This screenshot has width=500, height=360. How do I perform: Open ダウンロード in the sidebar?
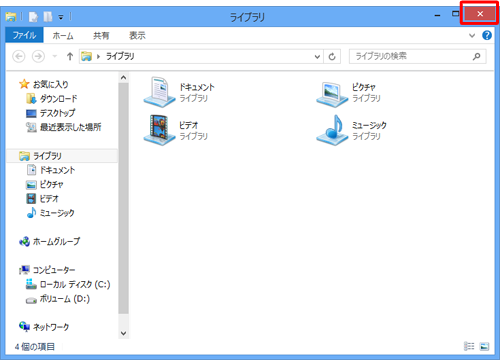click(x=52, y=99)
